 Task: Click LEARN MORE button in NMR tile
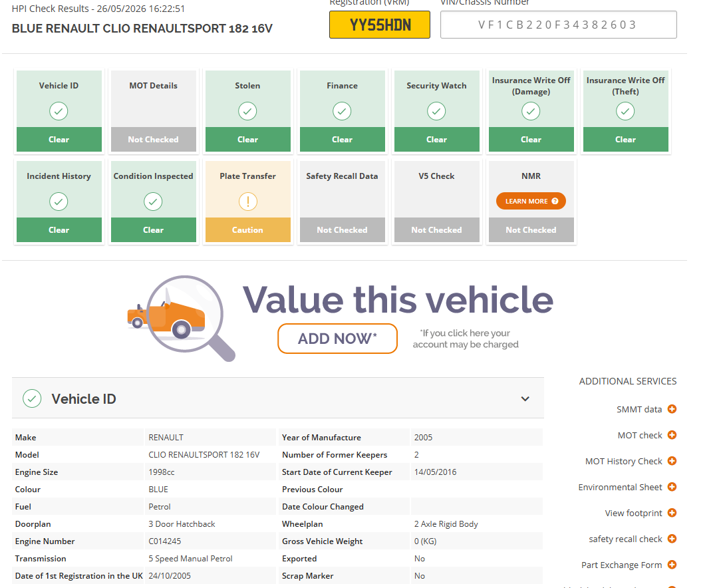pyautogui.click(x=531, y=201)
